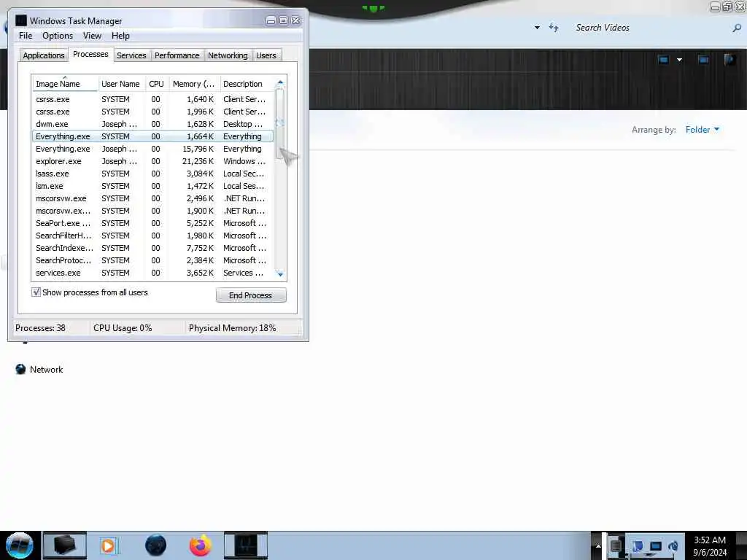Click the volume speaker tray icon

673,546
